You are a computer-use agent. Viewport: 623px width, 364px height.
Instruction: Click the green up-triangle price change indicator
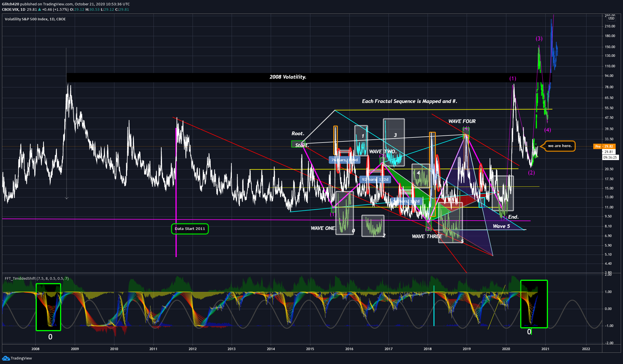(x=40, y=9)
